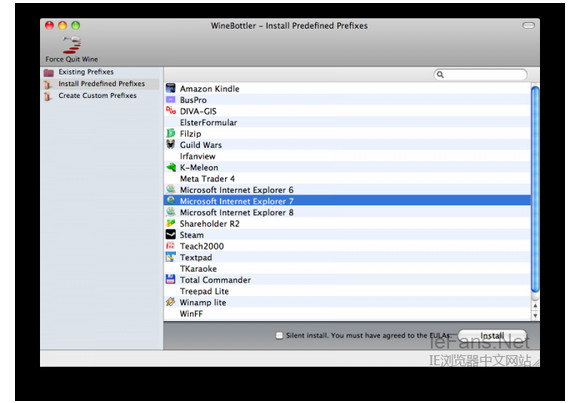This screenshot has width=582, height=403.
Task: Click the scrollbar up arrow
Action: point(535,306)
